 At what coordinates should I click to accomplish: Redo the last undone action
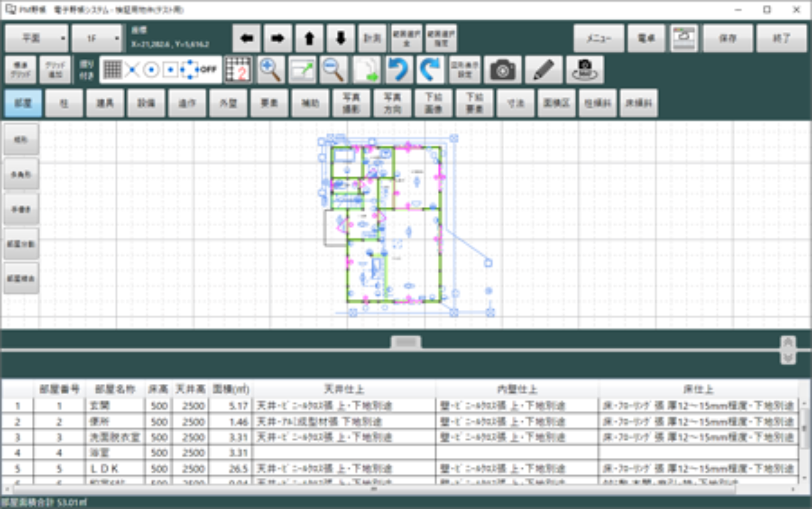point(430,70)
